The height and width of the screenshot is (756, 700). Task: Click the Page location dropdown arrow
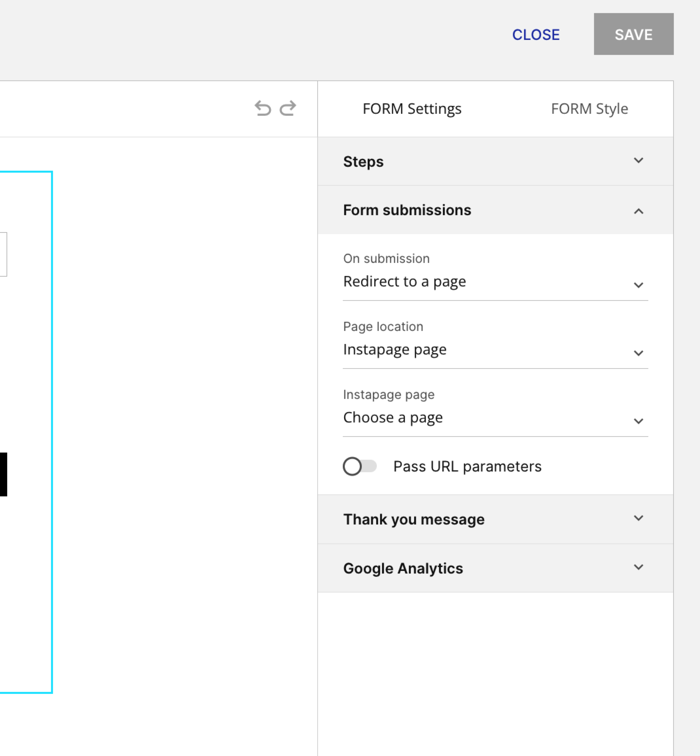[638, 353]
